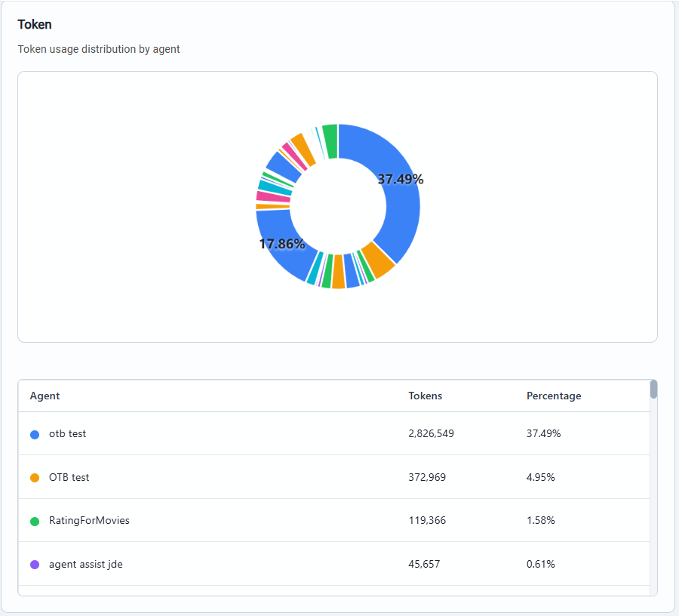Click the 45,657 tokens value

click(x=424, y=564)
